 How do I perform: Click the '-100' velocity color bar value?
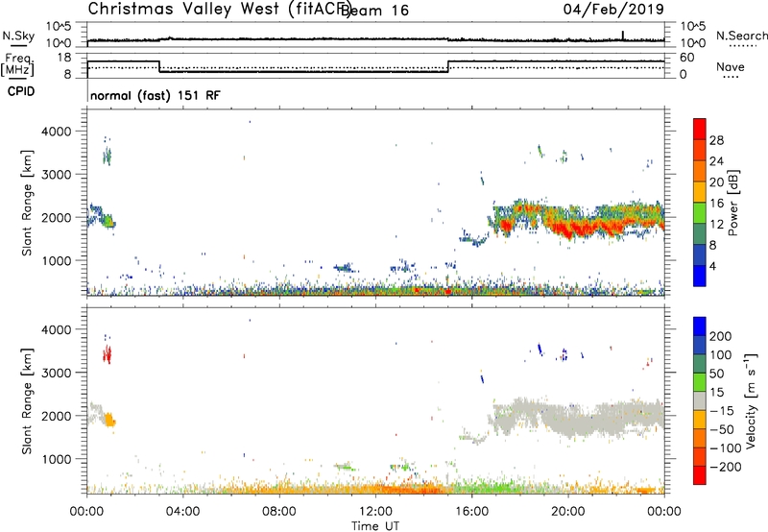(725, 448)
